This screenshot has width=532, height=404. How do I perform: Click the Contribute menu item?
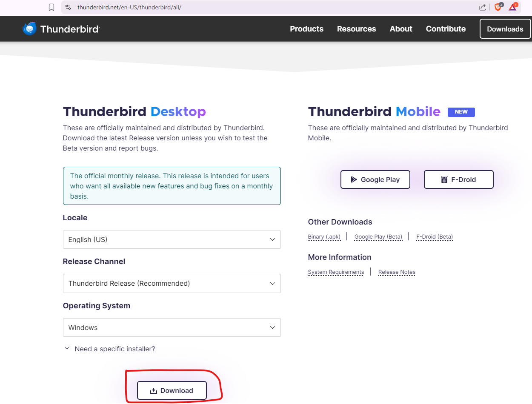[x=446, y=29]
